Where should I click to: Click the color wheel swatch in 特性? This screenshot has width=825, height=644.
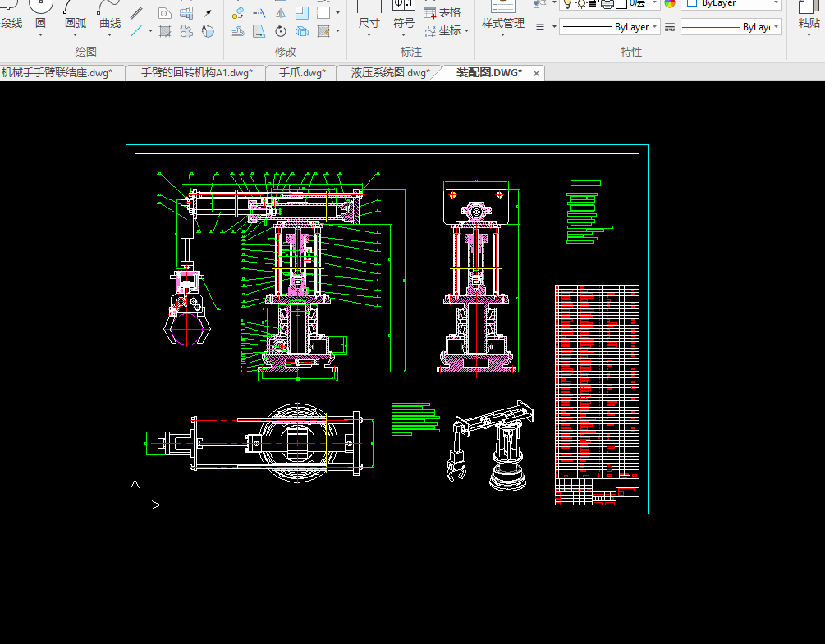click(x=670, y=3)
